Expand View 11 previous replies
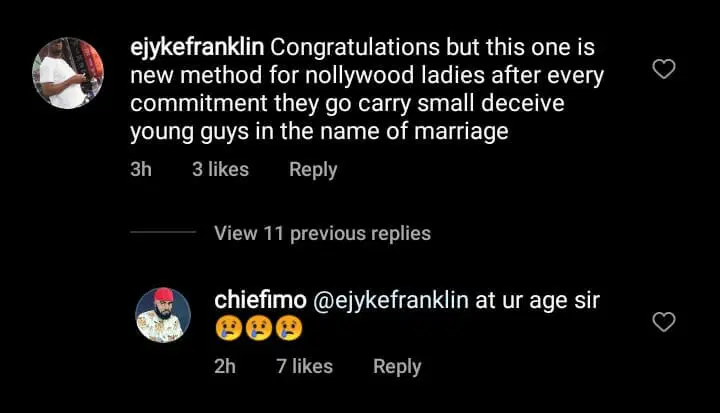720x413 pixels. click(x=322, y=233)
